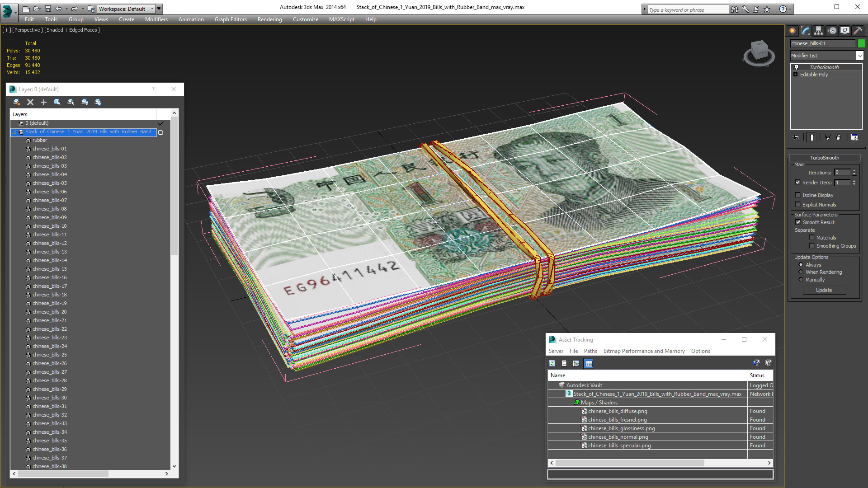Click the binoculars search icon
Viewport: 868px width, 488px height.
[x=734, y=9]
